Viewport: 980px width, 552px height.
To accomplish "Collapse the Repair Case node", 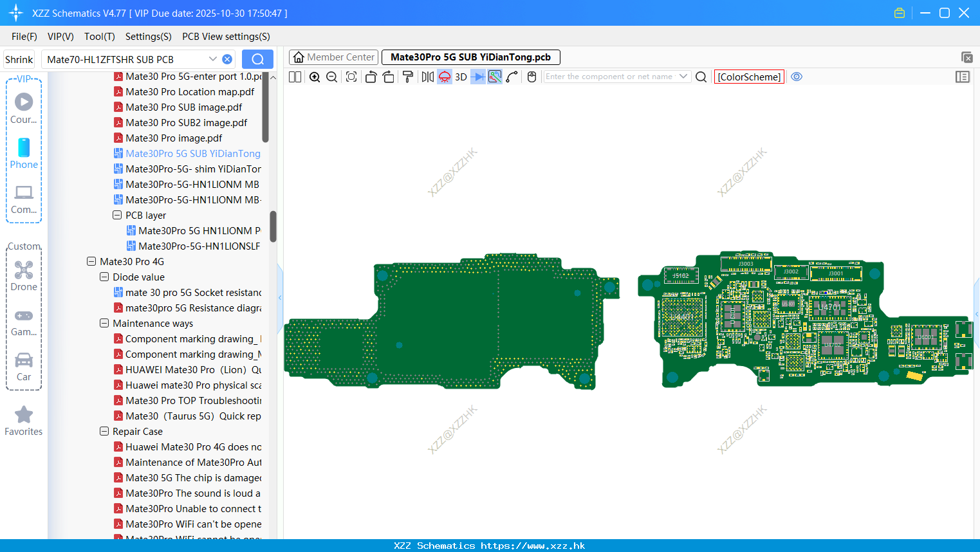I will pyautogui.click(x=104, y=431).
